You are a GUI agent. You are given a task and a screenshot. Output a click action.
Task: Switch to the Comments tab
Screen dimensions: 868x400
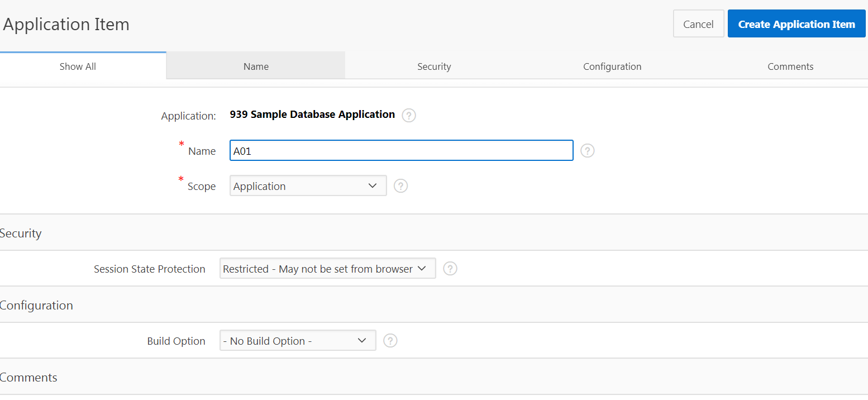(790, 66)
